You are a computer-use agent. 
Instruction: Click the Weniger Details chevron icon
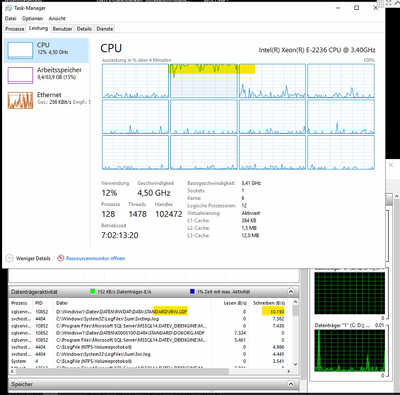[9, 258]
